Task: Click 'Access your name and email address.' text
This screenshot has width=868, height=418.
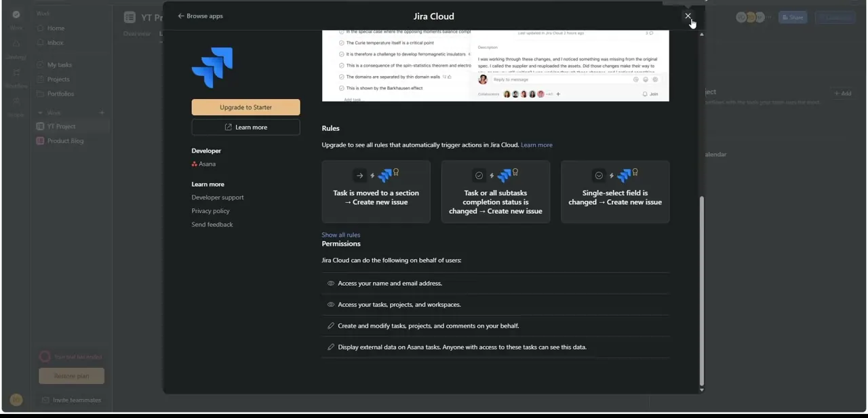Action: [390, 284]
